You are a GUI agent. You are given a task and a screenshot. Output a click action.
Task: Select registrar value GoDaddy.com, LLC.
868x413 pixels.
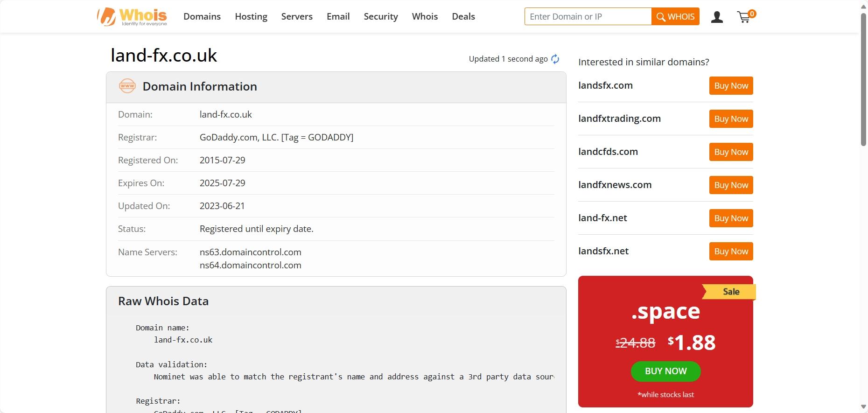[276, 137]
